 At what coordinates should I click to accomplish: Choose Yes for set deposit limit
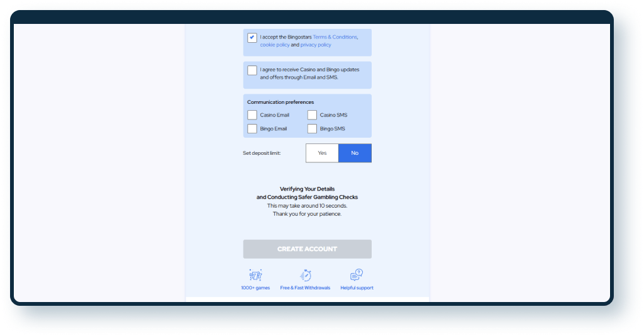coord(322,153)
